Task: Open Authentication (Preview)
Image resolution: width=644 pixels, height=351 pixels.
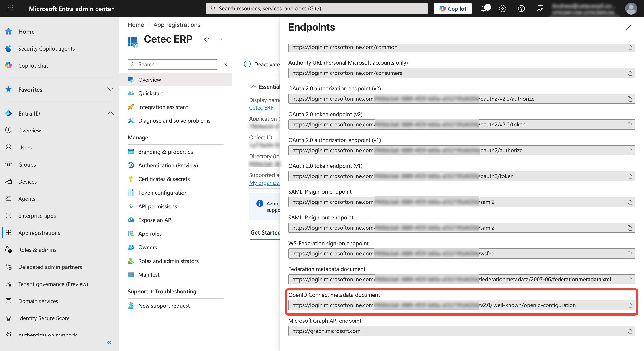Action: tap(168, 165)
